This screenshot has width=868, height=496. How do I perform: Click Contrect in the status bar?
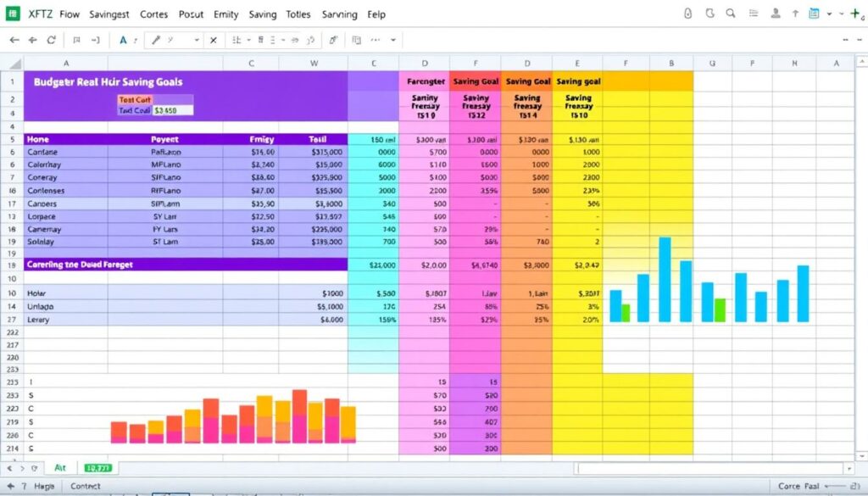click(86, 486)
